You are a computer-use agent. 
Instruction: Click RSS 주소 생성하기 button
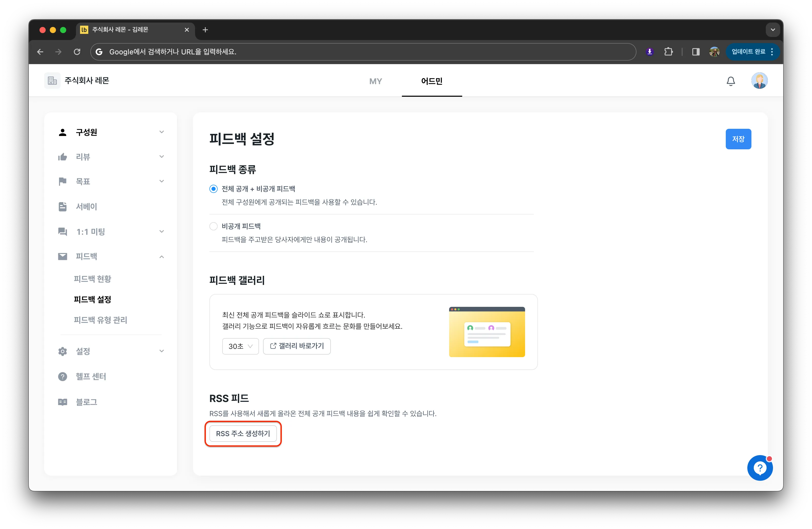click(243, 434)
